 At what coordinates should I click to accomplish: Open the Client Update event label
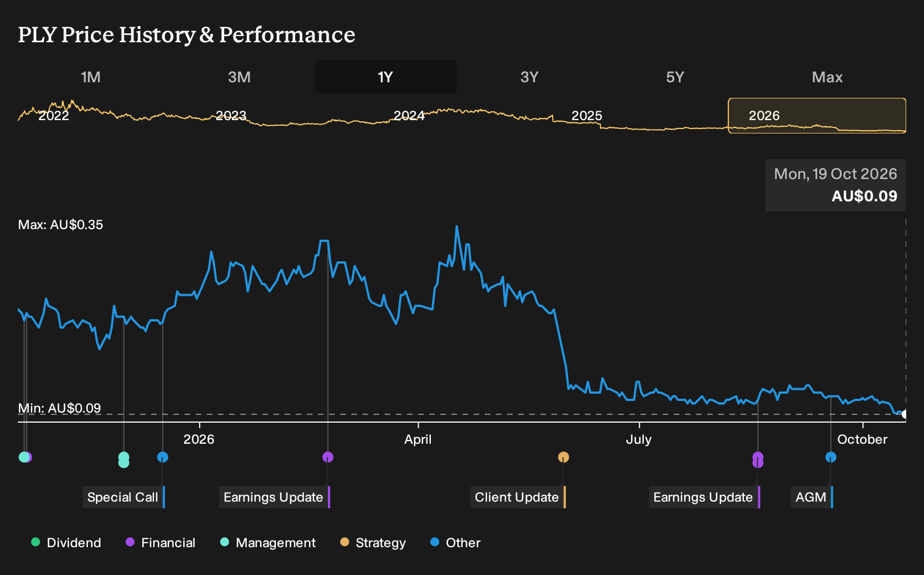[518, 497]
